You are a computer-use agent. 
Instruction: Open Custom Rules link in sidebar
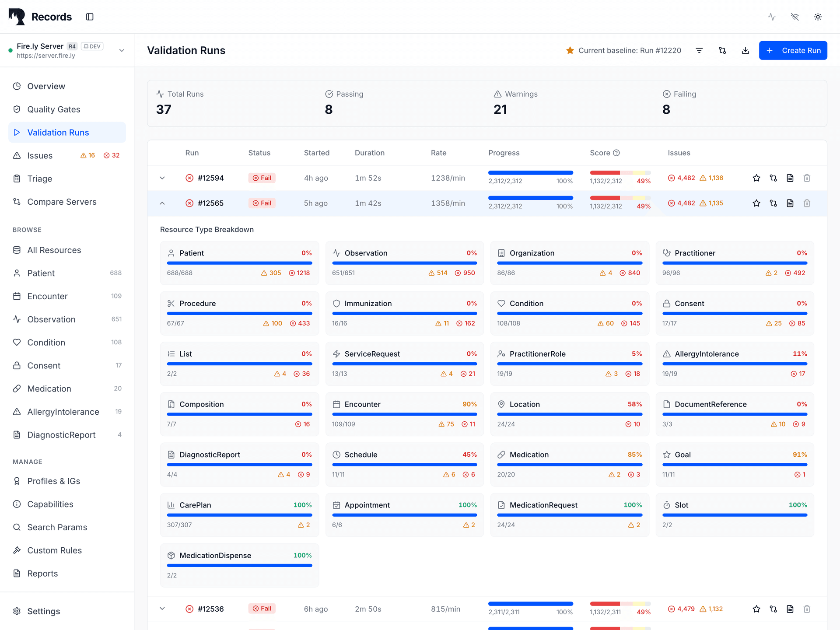pos(54,550)
